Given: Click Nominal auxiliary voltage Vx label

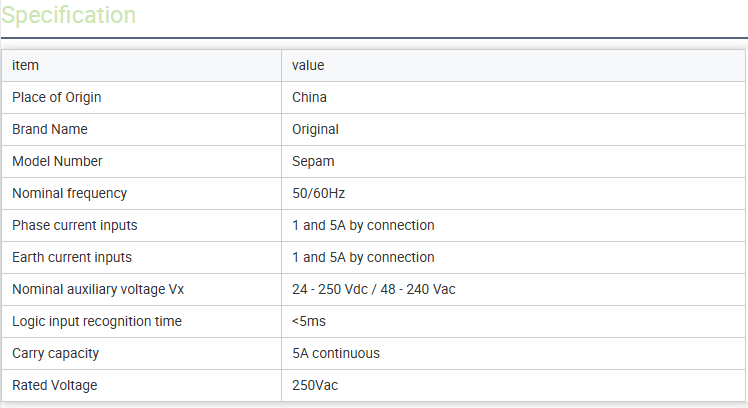Looking at the screenshot, I should click(x=98, y=289).
